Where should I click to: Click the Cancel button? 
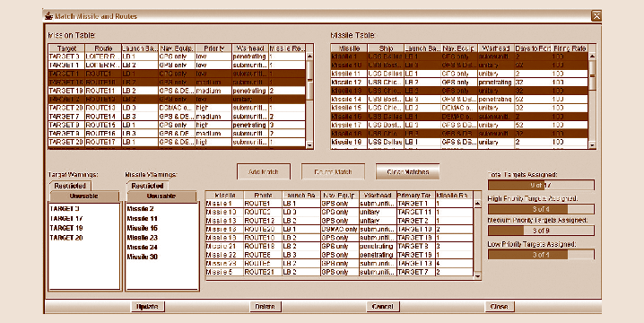pyautogui.click(x=382, y=307)
